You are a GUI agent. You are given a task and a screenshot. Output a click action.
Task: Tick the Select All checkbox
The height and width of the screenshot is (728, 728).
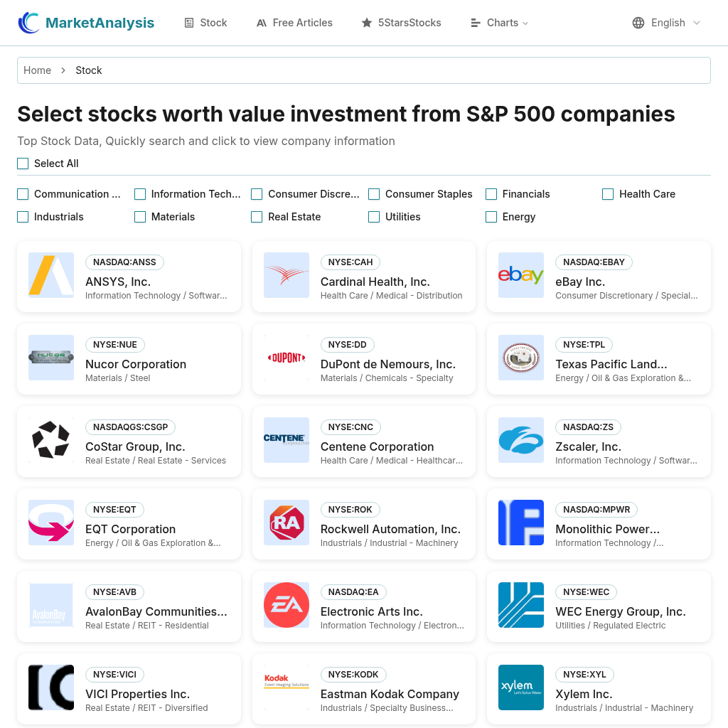23,164
